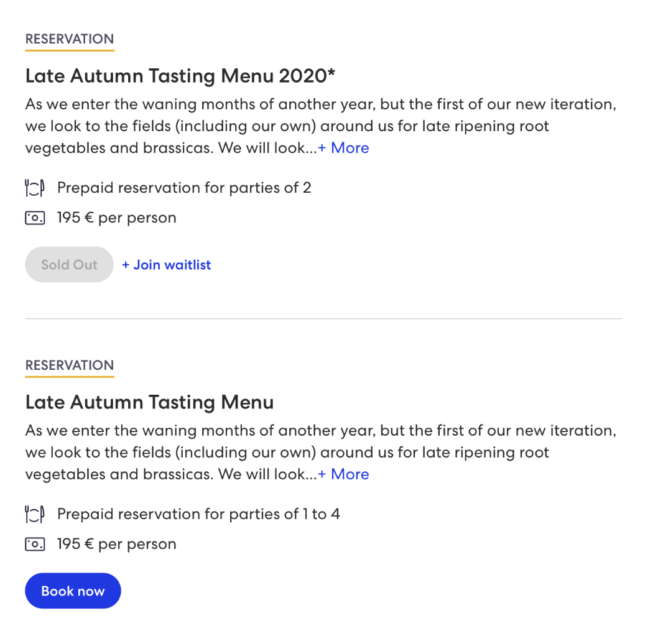Click the money icon in the second listing
Screen dimensions: 653x644
(x=35, y=544)
